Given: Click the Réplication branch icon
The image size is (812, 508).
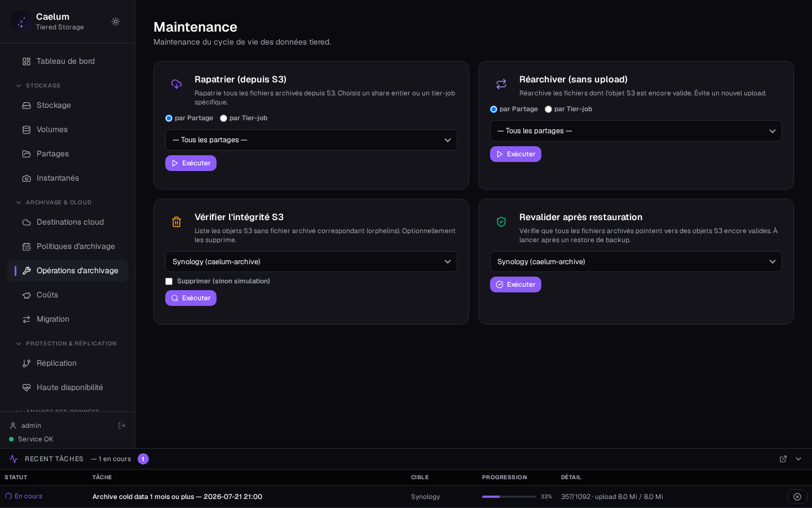Looking at the screenshot, I should (x=27, y=364).
